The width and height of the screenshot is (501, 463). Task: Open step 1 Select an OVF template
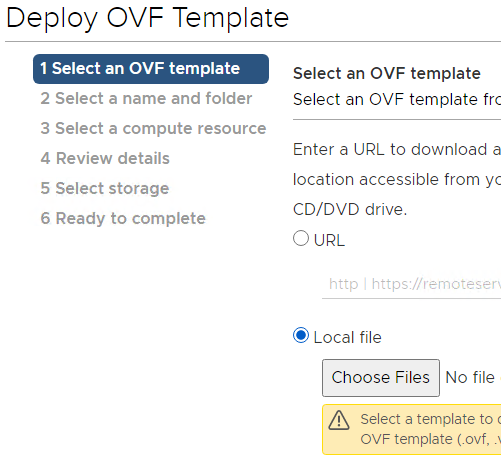151,69
